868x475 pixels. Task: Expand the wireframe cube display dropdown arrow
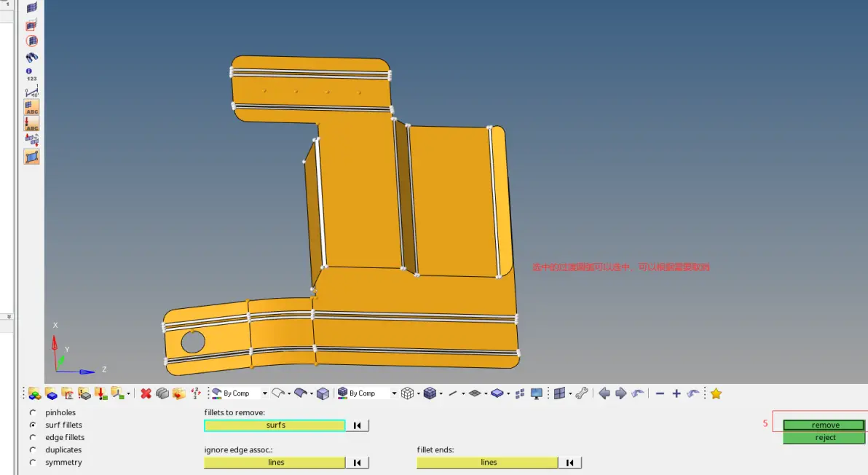coord(419,393)
